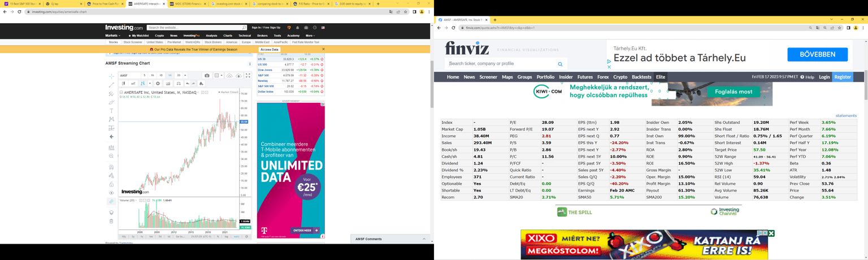Select the crosshair cursor tool in chart sidebar

[x=111, y=76]
